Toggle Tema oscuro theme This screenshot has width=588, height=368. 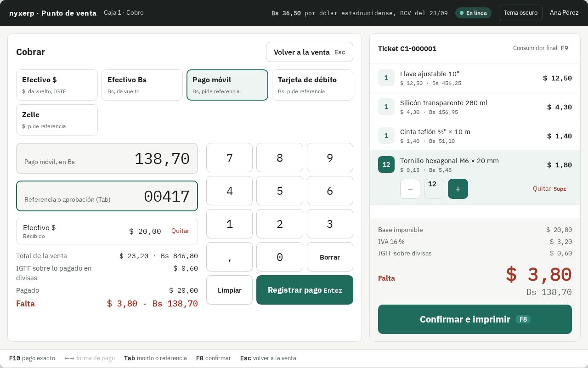[520, 13]
